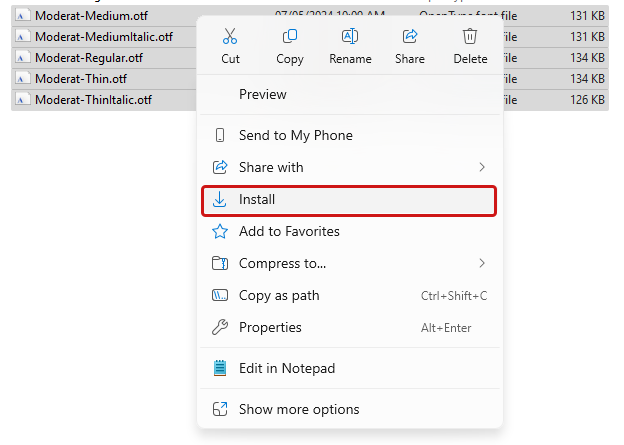The height and width of the screenshot is (445, 624).
Task: Click the Cut scissors icon
Action: click(230, 36)
